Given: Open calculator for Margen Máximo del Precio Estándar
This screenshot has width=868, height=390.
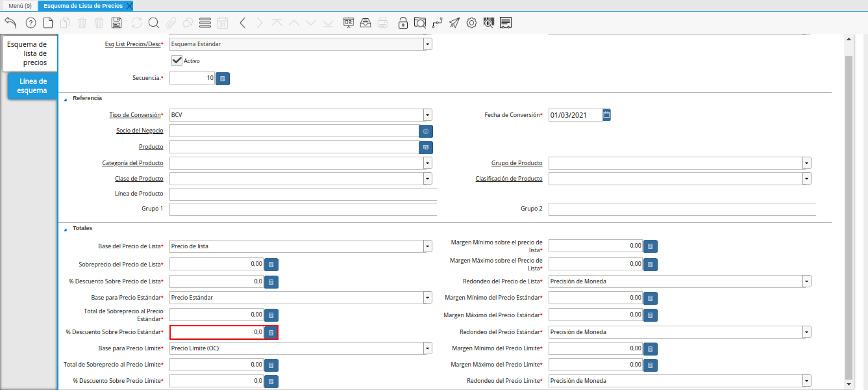Looking at the screenshot, I should (x=651, y=315).
